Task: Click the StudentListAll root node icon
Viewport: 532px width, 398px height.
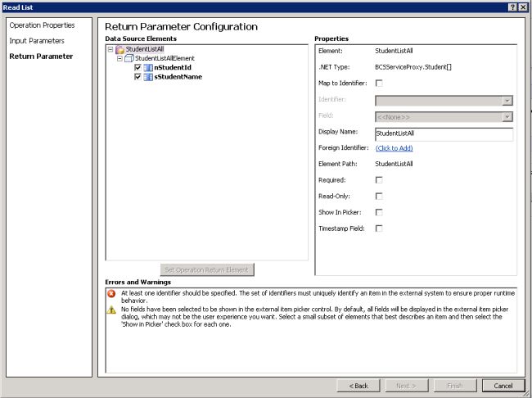Action: 120,50
